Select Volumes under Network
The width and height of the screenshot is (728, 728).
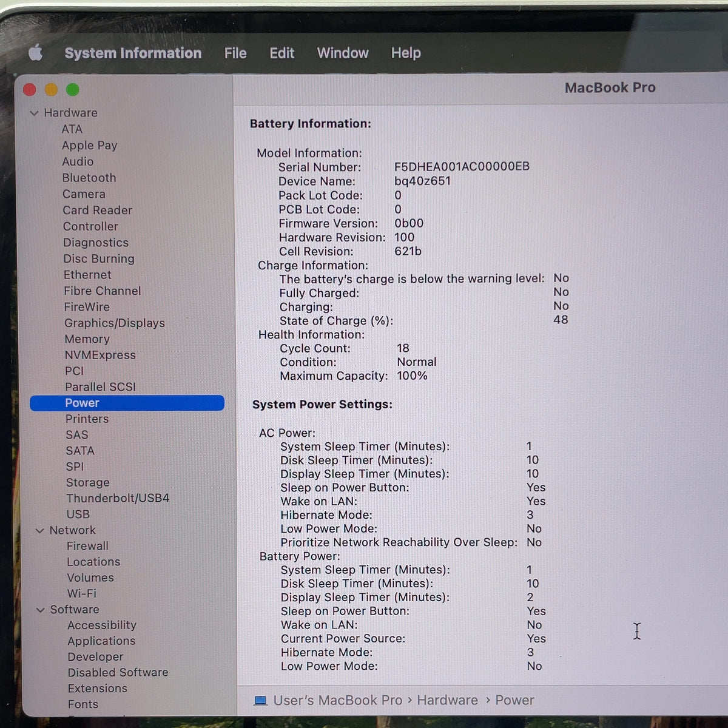(90, 578)
